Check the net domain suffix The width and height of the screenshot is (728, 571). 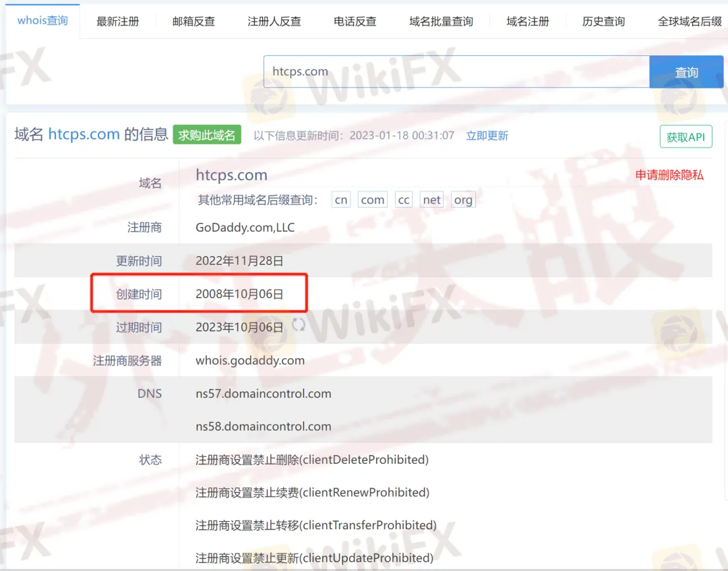431,200
